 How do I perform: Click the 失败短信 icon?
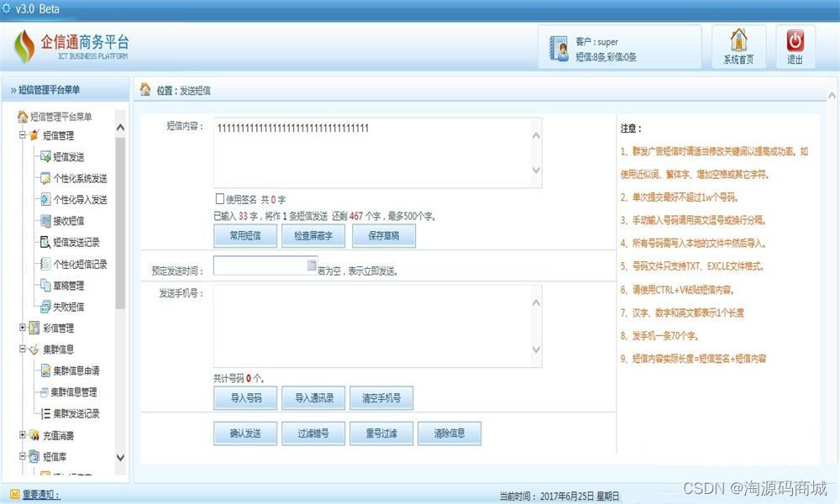[x=45, y=307]
